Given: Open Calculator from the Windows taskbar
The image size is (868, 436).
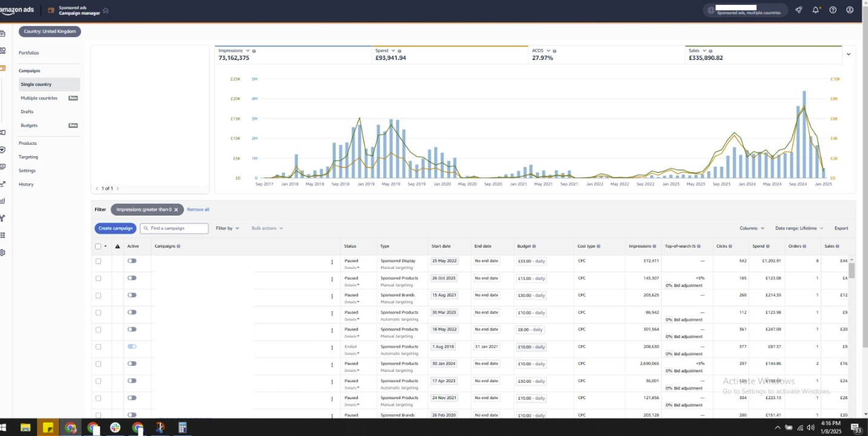Looking at the screenshot, I should tap(182, 428).
